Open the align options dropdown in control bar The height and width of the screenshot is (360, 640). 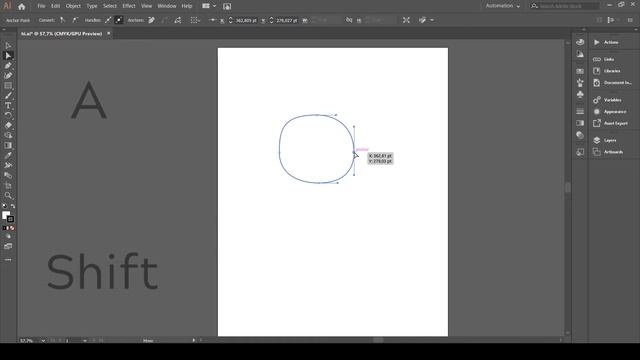[195, 20]
